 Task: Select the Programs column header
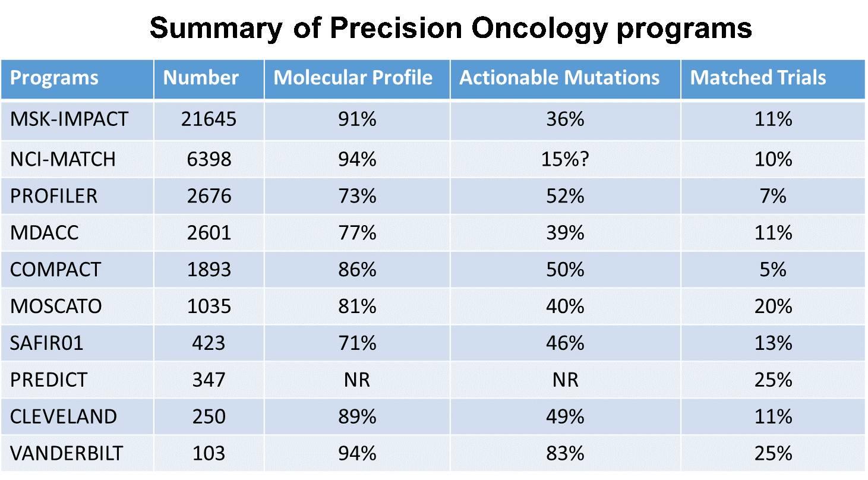77,78
